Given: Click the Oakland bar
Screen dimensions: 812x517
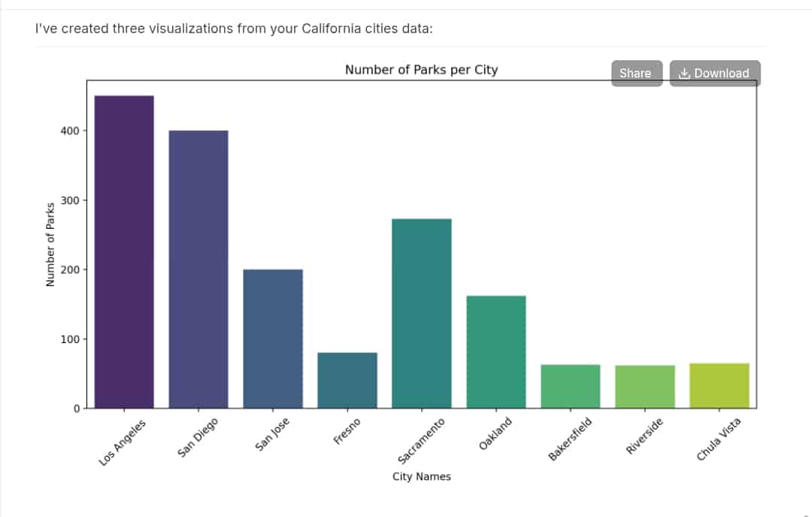Looking at the screenshot, I should [x=496, y=352].
